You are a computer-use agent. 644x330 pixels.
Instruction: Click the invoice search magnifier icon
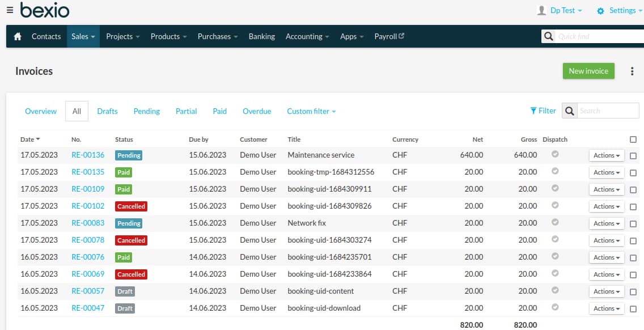[x=570, y=111]
